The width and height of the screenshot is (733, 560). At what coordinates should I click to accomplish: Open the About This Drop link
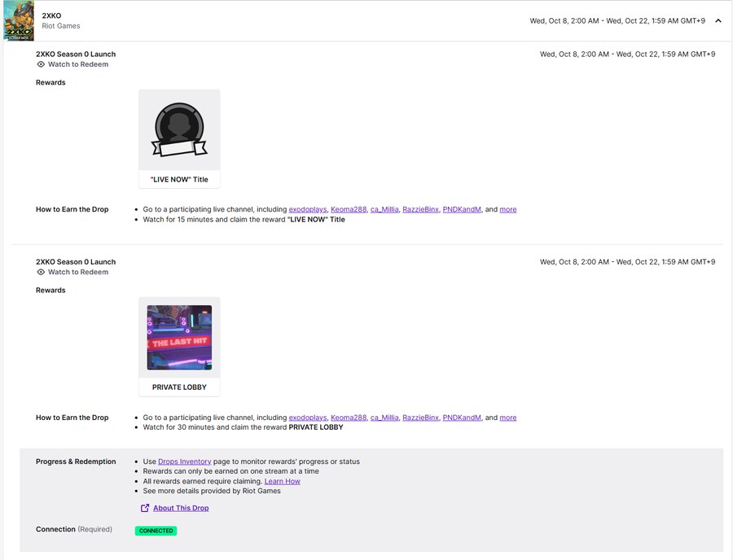[x=181, y=508]
